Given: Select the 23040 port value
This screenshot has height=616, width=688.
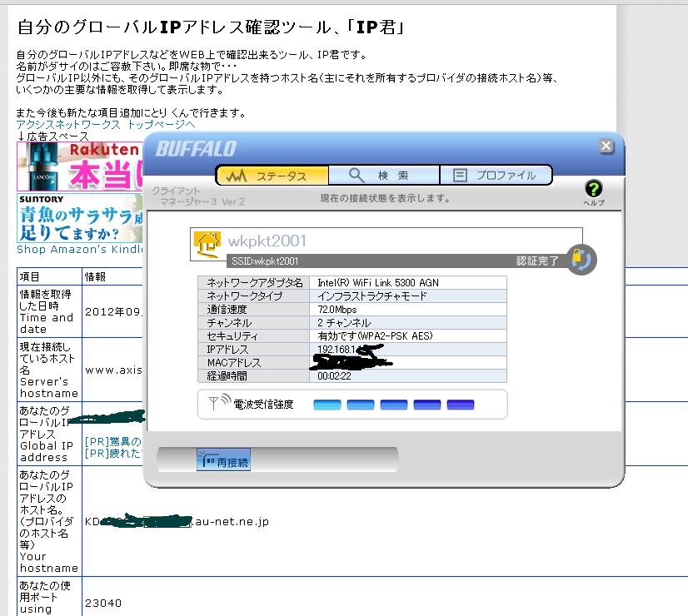Looking at the screenshot, I should pos(103,603).
